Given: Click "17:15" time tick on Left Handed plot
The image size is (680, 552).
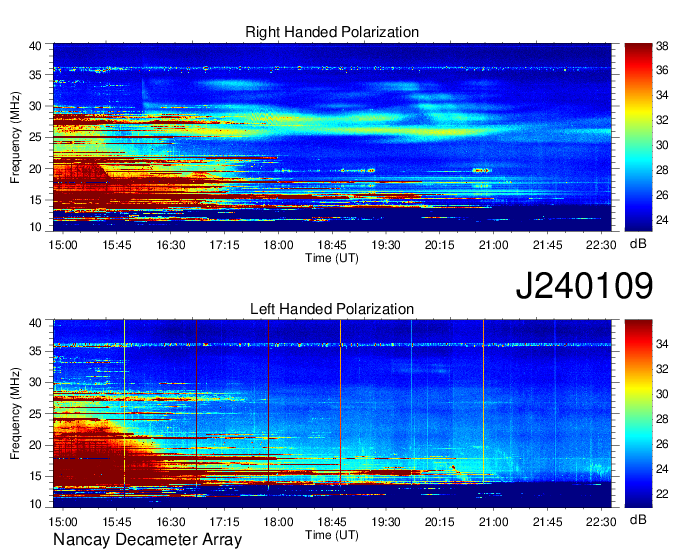Looking at the screenshot, I should pyautogui.click(x=224, y=522).
